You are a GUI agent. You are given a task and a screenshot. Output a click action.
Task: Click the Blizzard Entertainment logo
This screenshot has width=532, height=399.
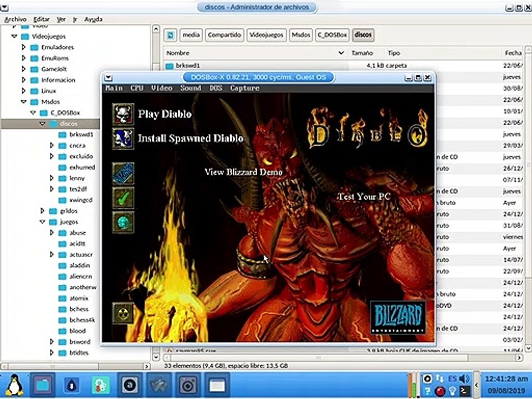[398, 317]
